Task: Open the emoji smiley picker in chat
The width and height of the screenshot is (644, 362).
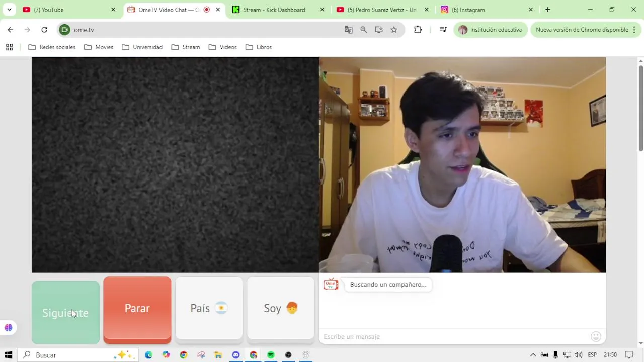Action: coord(596,336)
